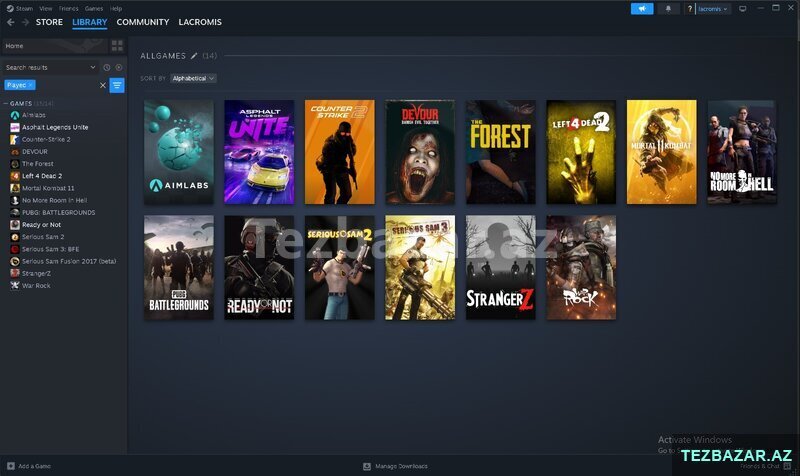Screen dimensions: 800x476
Task: Select DEVOUR in the sidebar list
Action: (35, 152)
